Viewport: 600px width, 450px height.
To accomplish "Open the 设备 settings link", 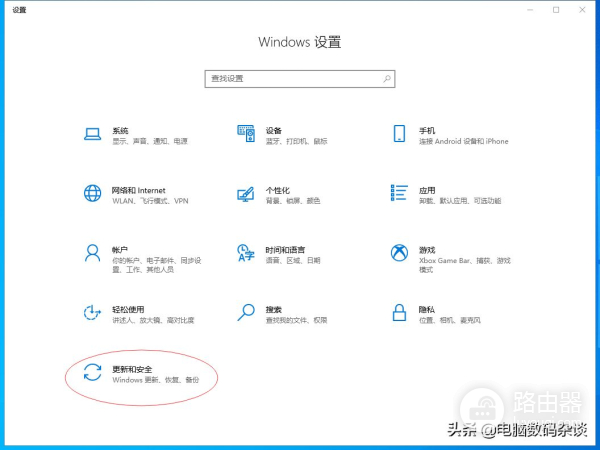I will point(274,131).
